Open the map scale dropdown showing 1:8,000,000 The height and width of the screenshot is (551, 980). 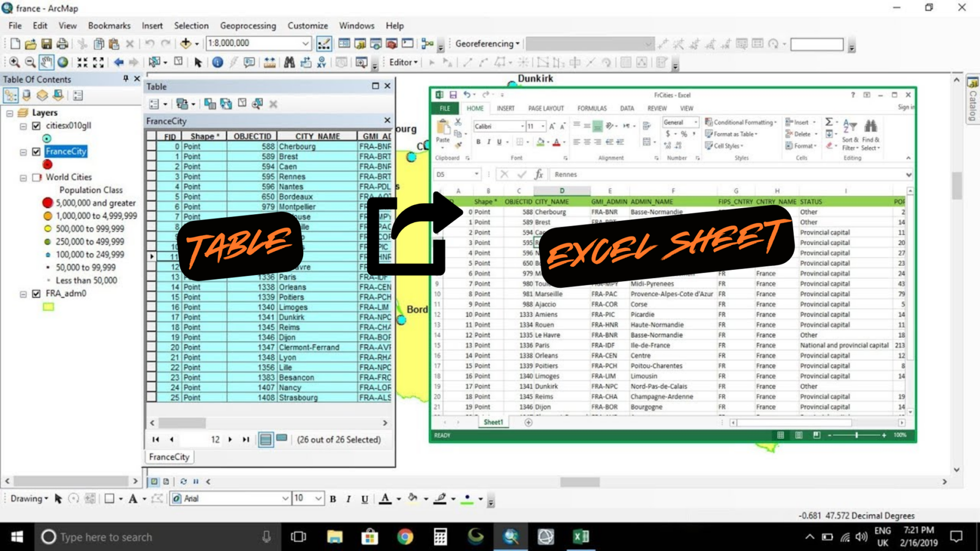point(307,43)
